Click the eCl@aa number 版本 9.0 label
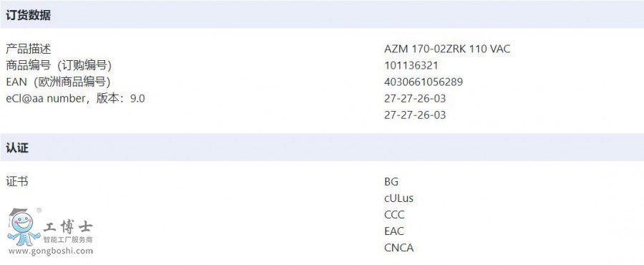 pyautogui.click(x=75, y=99)
